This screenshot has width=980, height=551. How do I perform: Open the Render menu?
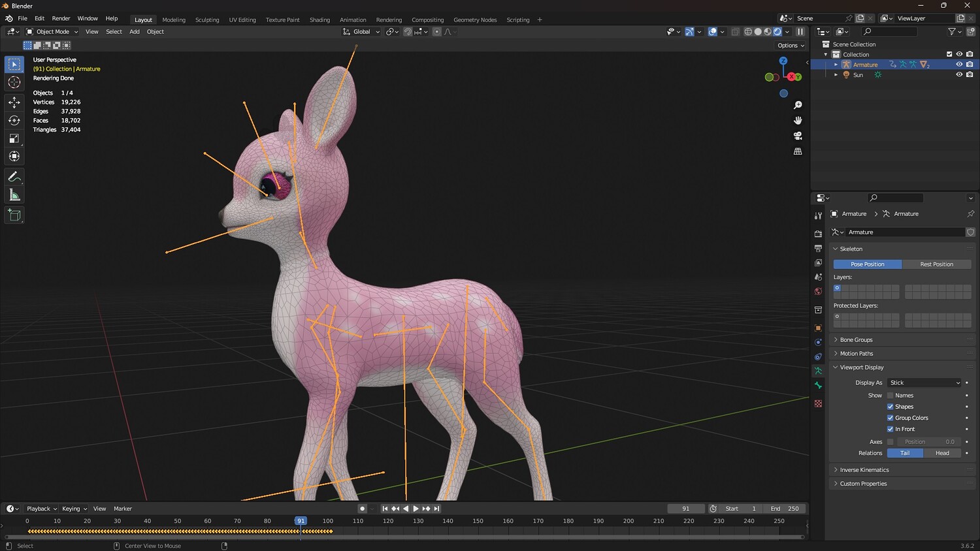pyautogui.click(x=61, y=18)
